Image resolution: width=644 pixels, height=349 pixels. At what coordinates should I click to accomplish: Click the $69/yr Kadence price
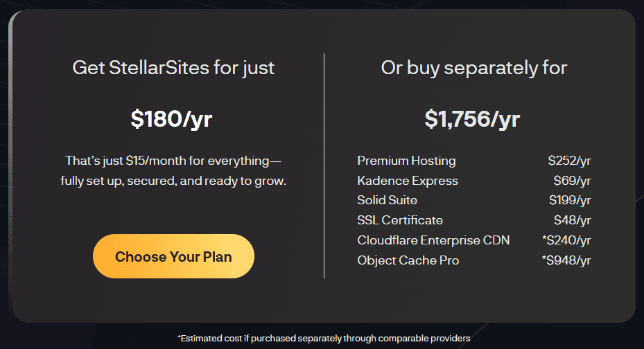coord(572,181)
